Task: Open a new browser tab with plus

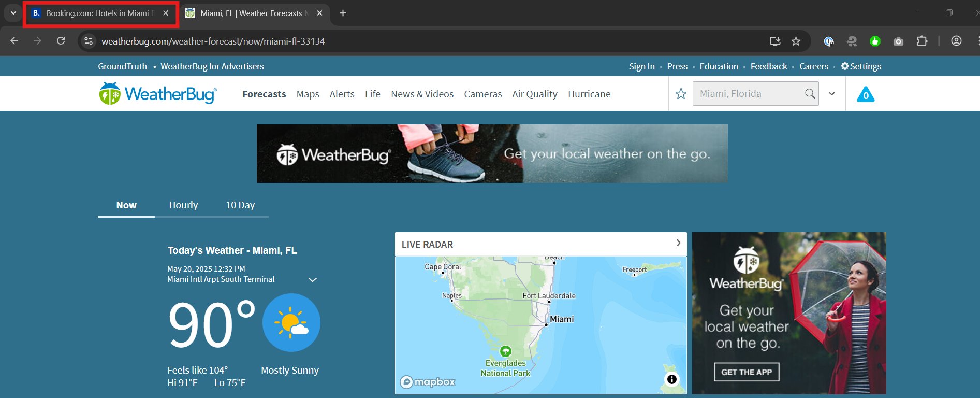Action: tap(343, 13)
